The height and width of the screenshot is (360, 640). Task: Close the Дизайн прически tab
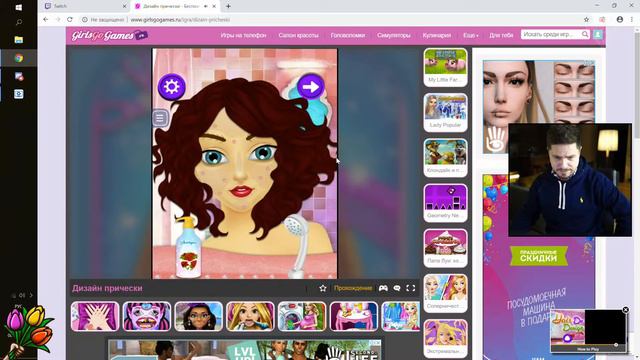214,6
